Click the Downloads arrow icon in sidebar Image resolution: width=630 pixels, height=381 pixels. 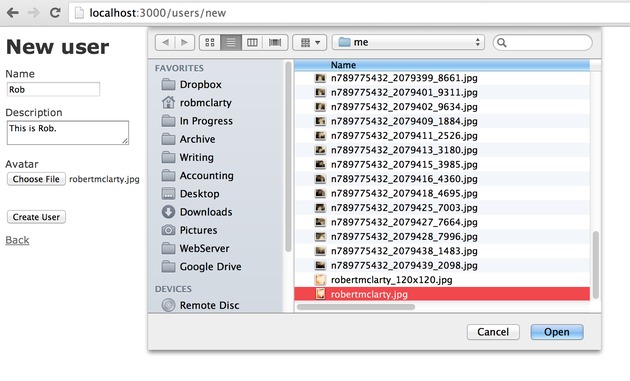tap(168, 212)
